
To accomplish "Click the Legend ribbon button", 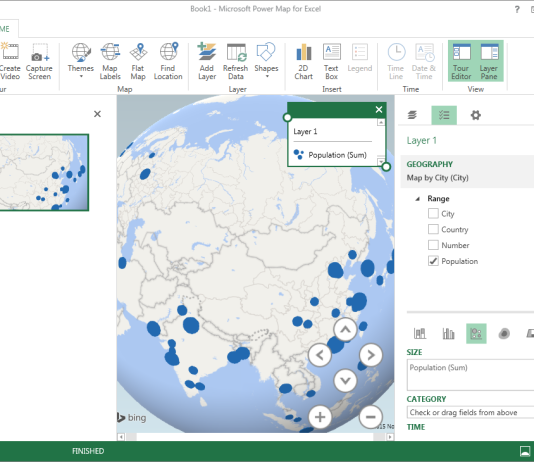I will pyautogui.click(x=360, y=58).
